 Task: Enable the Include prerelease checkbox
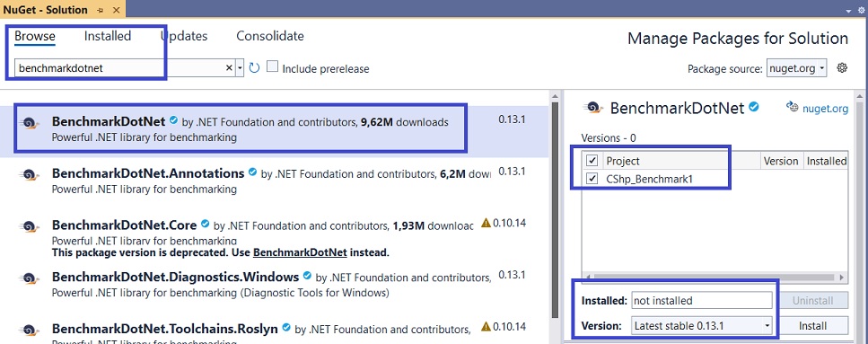[x=272, y=67]
